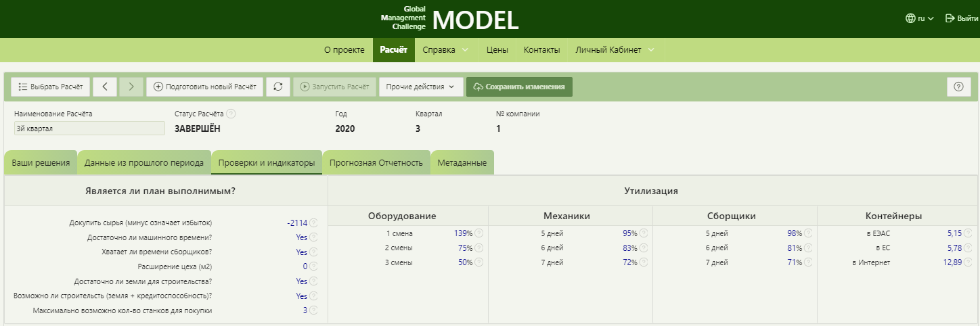Click the Механики column header

point(567,216)
